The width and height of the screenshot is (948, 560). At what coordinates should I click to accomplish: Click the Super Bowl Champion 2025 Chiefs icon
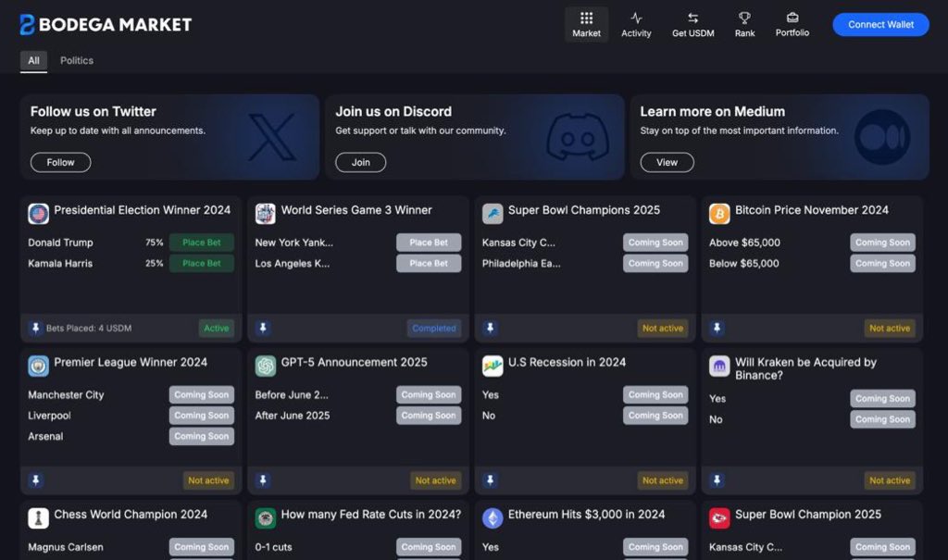(x=718, y=518)
